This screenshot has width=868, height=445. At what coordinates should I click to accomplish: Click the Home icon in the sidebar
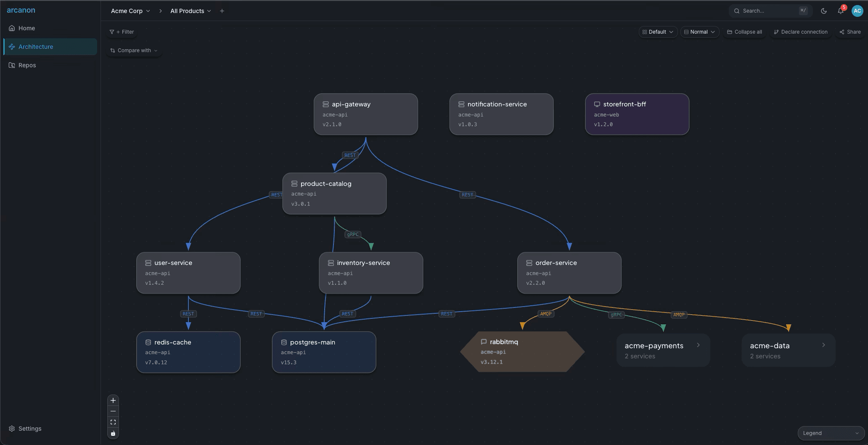(x=12, y=28)
